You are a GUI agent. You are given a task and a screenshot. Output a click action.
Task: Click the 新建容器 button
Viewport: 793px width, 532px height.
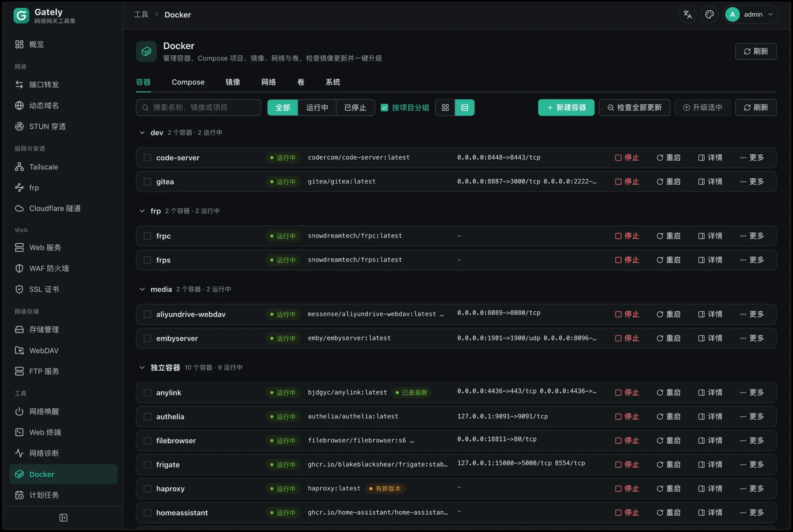[x=566, y=108]
